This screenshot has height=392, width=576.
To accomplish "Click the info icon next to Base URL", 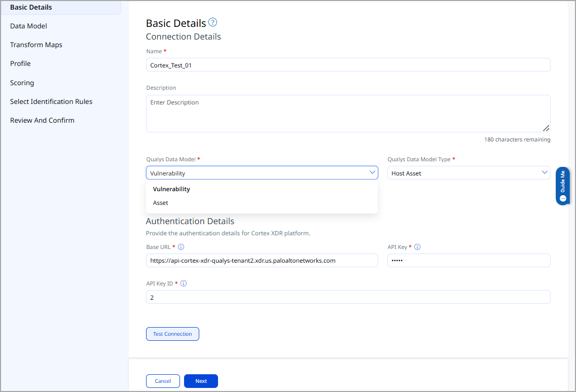I will [181, 247].
